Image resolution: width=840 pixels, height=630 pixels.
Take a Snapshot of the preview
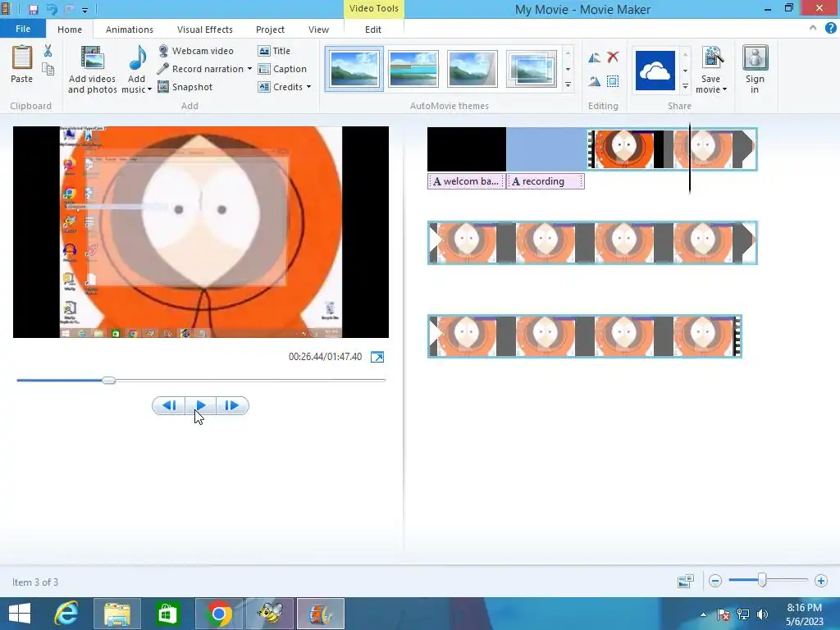pos(185,87)
